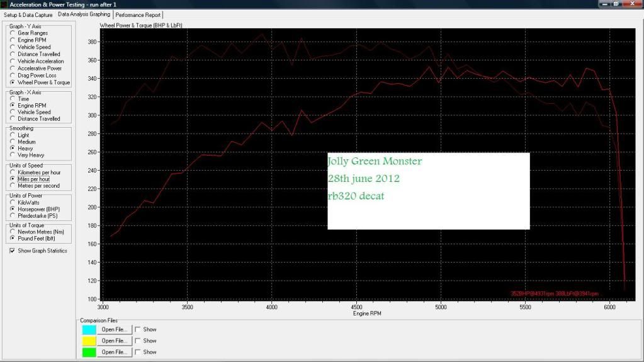Switch speed units to Kilometres per hour
This screenshot has width=644, height=362.
click(x=13, y=173)
